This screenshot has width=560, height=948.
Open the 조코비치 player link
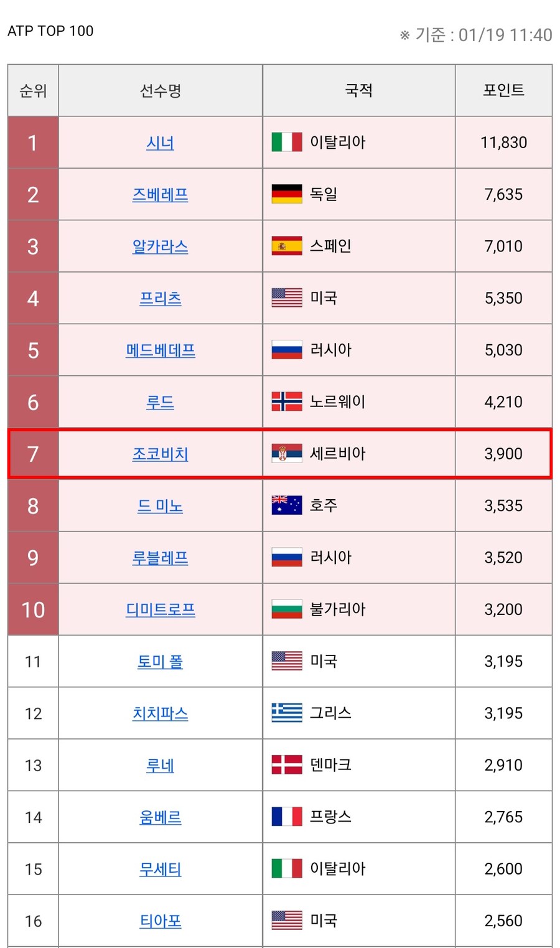159,454
